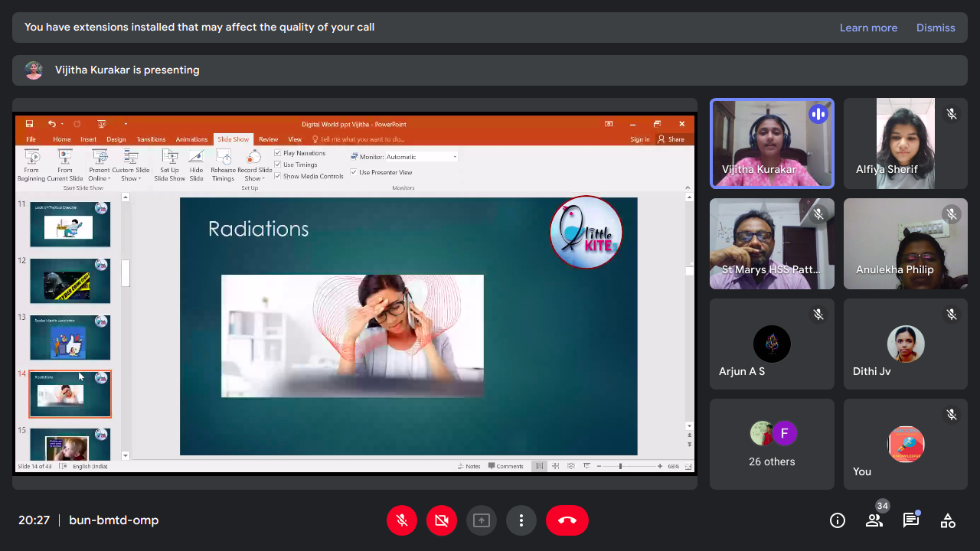
Task: Click the PowerPoint zoom slider
Action: pyautogui.click(x=620, y=466)
